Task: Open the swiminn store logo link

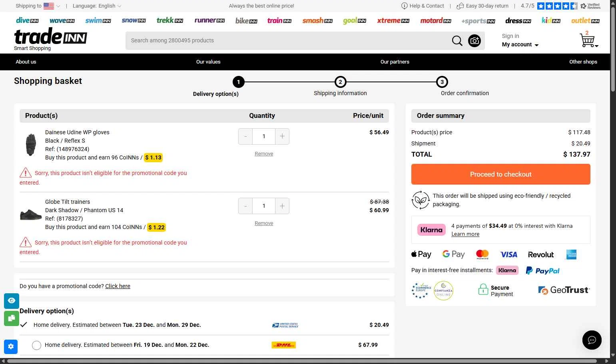Action: [x=98, y=20]
